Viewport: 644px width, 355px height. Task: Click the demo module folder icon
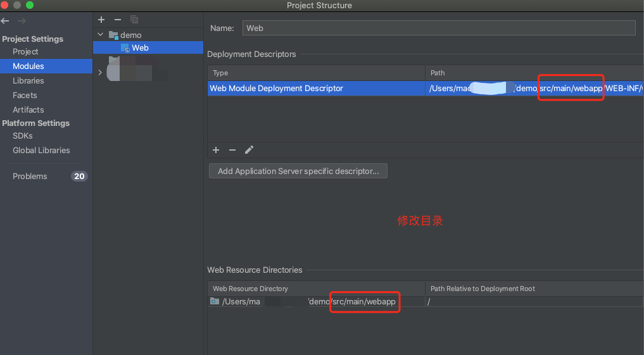(113, 35)
